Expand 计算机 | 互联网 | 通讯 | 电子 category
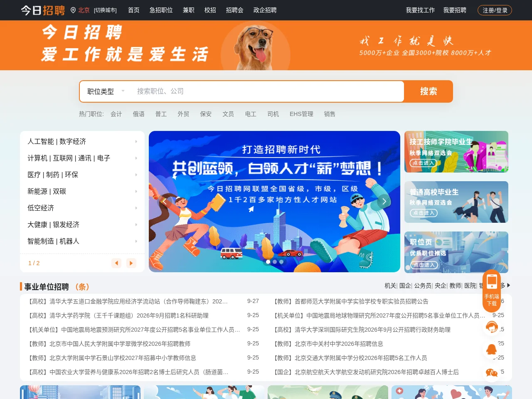The height and width of the screenshot is (399, 532). pos(82,158)
